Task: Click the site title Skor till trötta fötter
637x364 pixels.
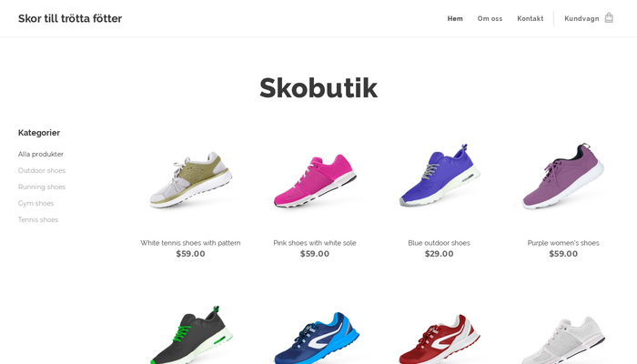Action: click(70, 18)
